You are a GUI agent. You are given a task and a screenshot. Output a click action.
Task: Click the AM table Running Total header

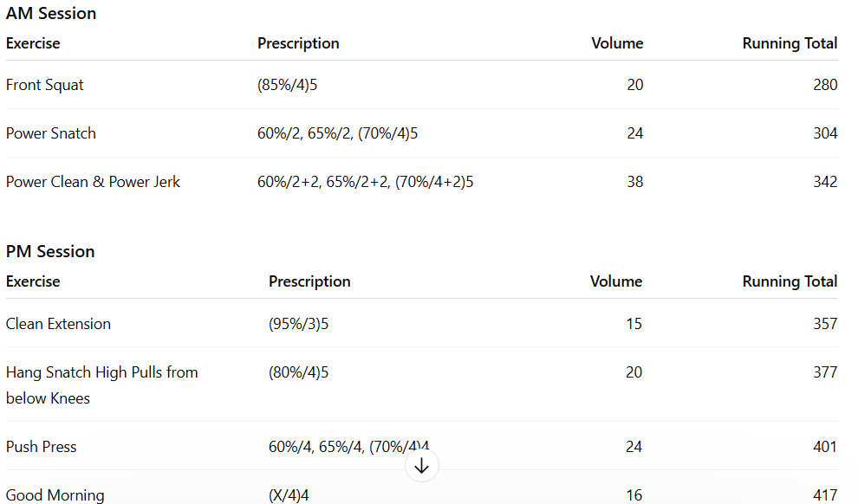coord(790,43)
